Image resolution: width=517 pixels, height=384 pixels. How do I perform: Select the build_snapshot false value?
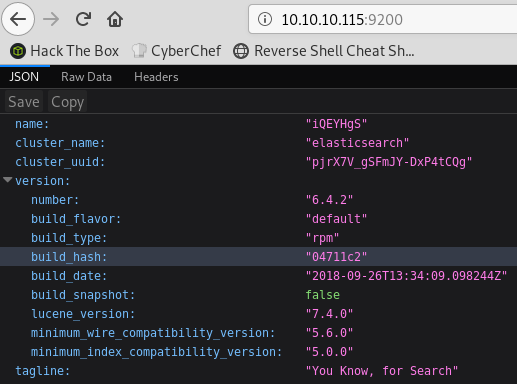323,295
